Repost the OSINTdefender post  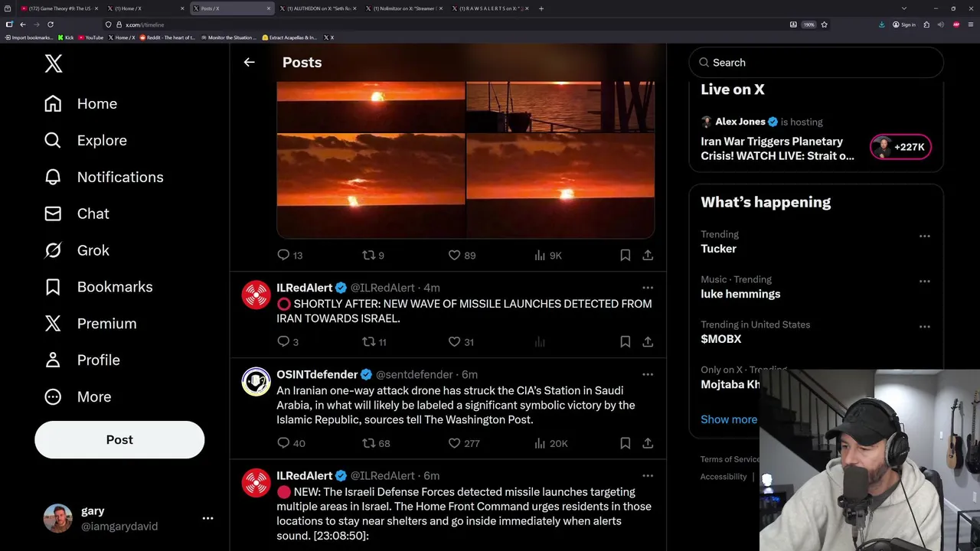point(376,443)
